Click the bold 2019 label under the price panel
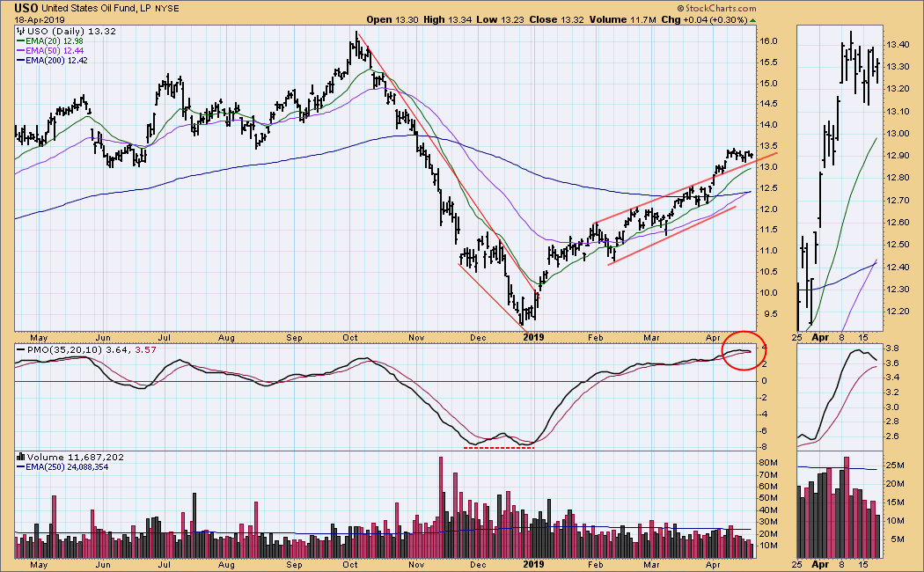924x572 pixels. coord(532,338)
